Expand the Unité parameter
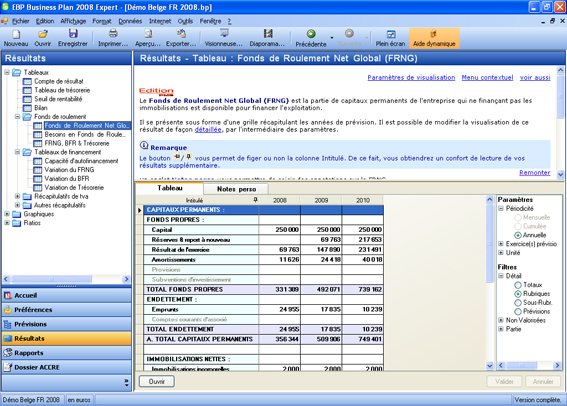Viewport: 567px width, 406px height. [501, 253]
